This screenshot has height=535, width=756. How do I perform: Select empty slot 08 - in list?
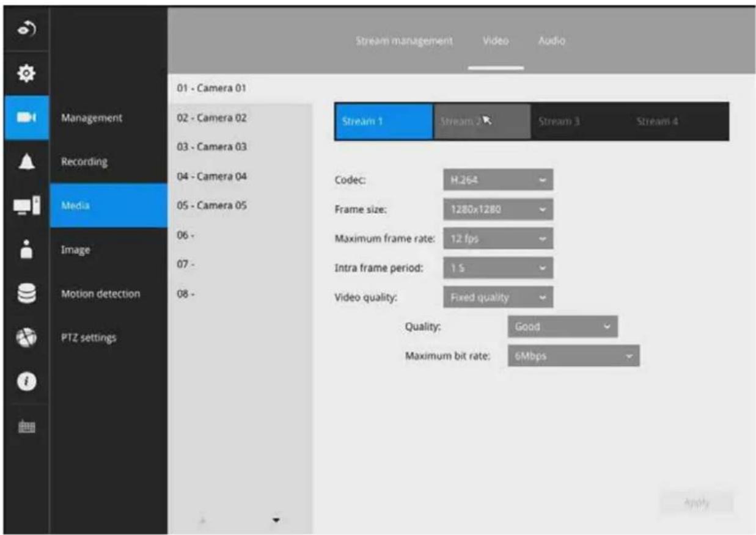tap(240, 294)
